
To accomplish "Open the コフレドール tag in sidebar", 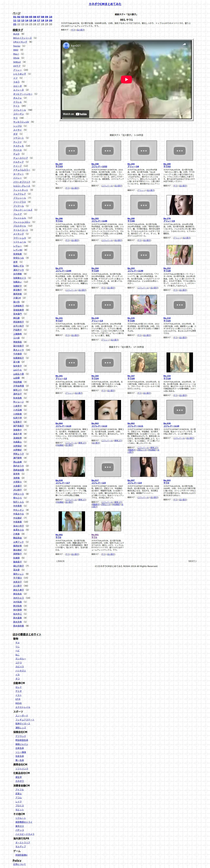I will point(20,110).
